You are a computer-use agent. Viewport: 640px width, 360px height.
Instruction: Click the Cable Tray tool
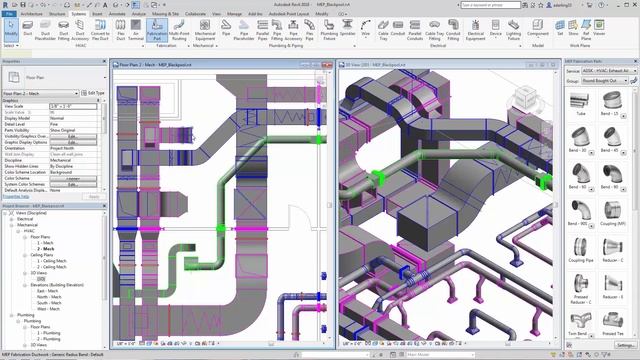383,30
